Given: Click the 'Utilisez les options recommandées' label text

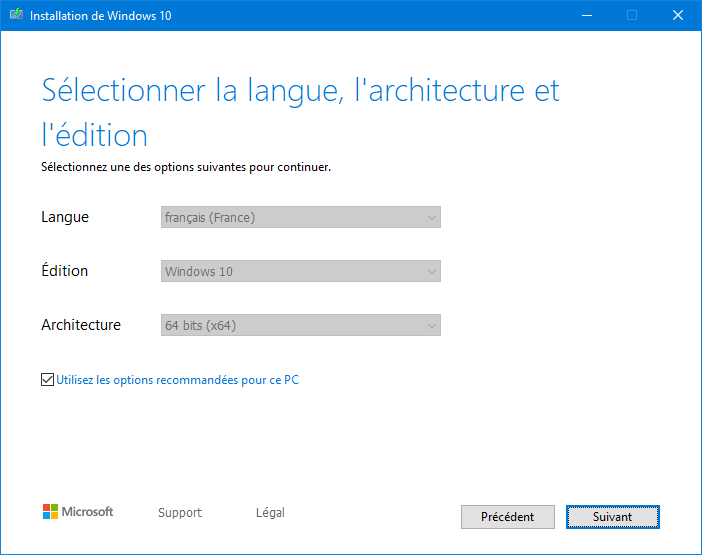Looking at the screenshot, I should coord(177,380).
